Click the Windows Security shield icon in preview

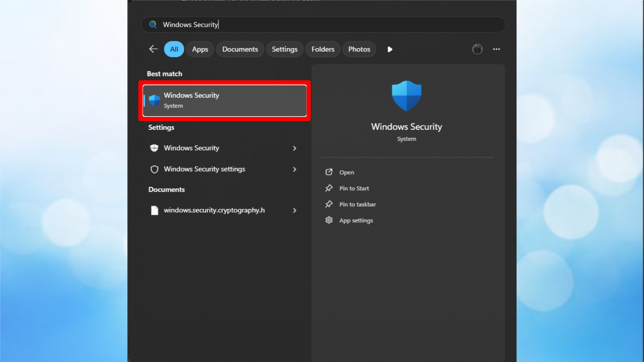pos(406,96)
